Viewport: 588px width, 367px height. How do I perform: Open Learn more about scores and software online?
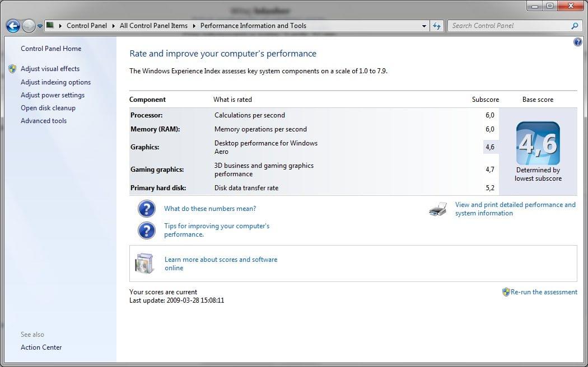pyautogui.click(x=221, y=264)
